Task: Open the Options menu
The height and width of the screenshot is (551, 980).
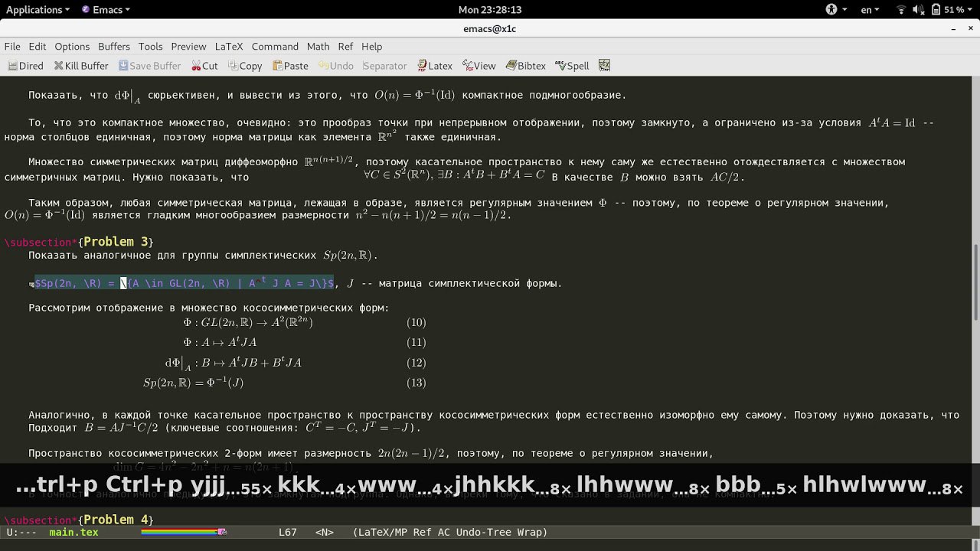Action: 72,47
